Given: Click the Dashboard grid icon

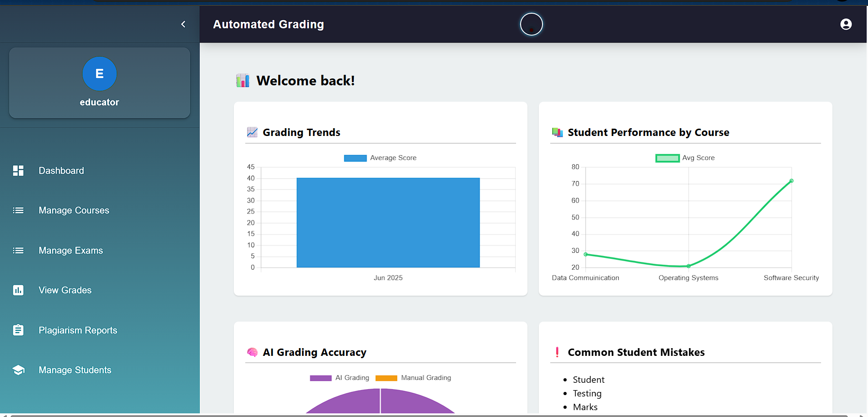Looking at the screenshot, I should pyautogui.click(x=18, y=171).
